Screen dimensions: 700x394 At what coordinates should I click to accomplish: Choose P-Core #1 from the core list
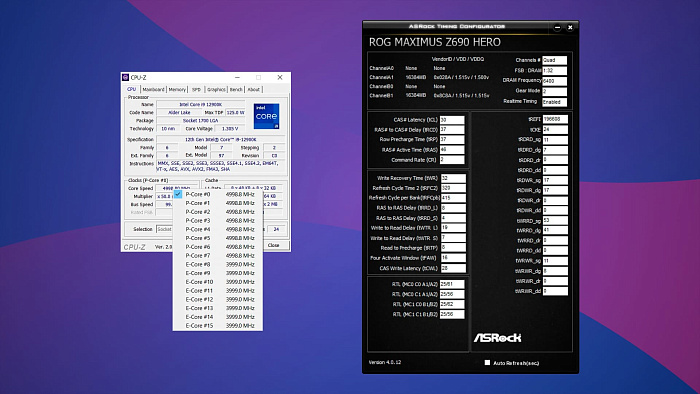click(218, 203)
